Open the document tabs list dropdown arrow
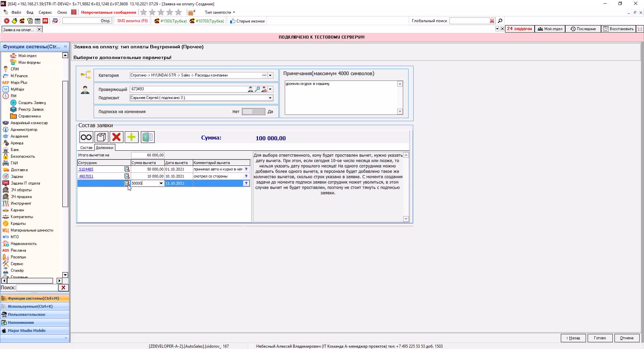This screenshot has width=644, height=349. 497,29
